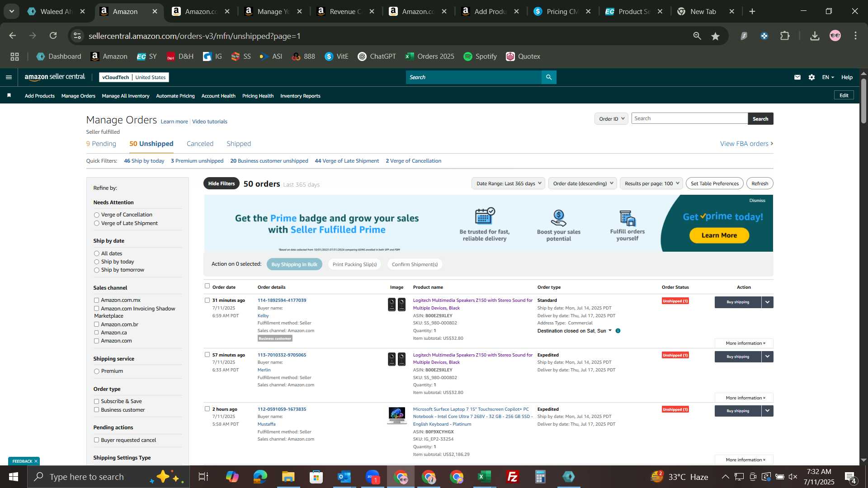Open the D&H bookmark

point(180,56)
